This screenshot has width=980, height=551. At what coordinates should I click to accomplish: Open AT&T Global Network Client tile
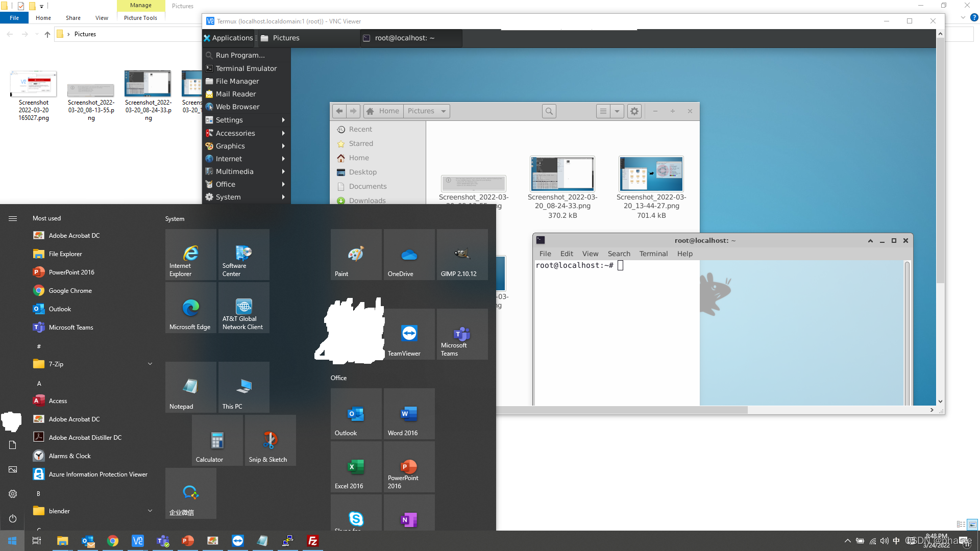243,308
